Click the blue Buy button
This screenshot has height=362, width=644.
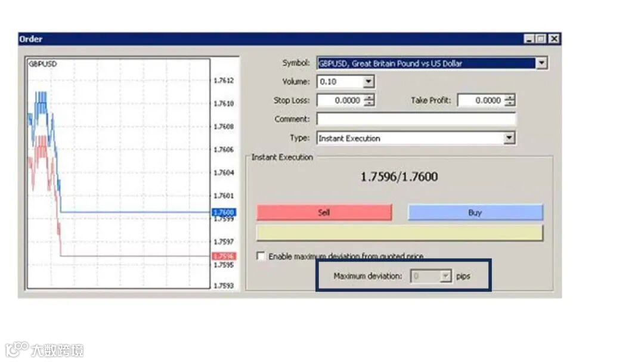[475, 212]
